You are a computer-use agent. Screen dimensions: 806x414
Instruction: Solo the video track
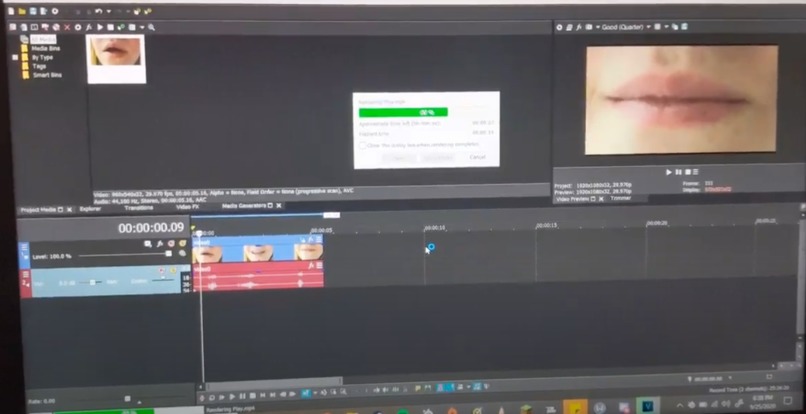[182, 243]
